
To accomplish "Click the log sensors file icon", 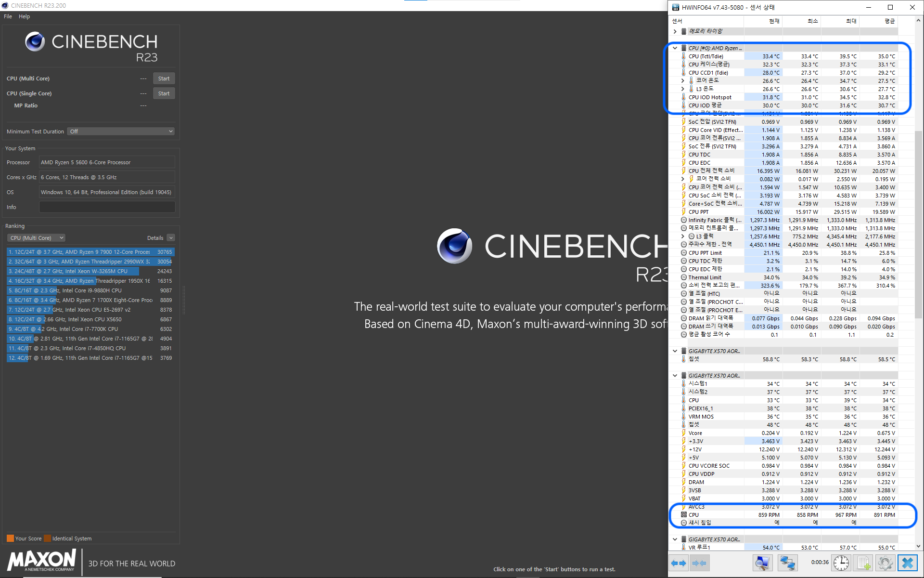I will click(864, 563).
